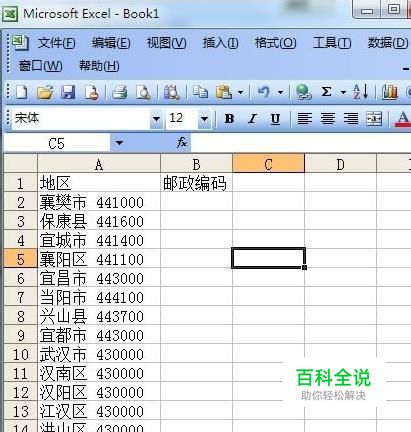Undo the last action
This screenshot has width=411, height=432.
tap(264, 92)
